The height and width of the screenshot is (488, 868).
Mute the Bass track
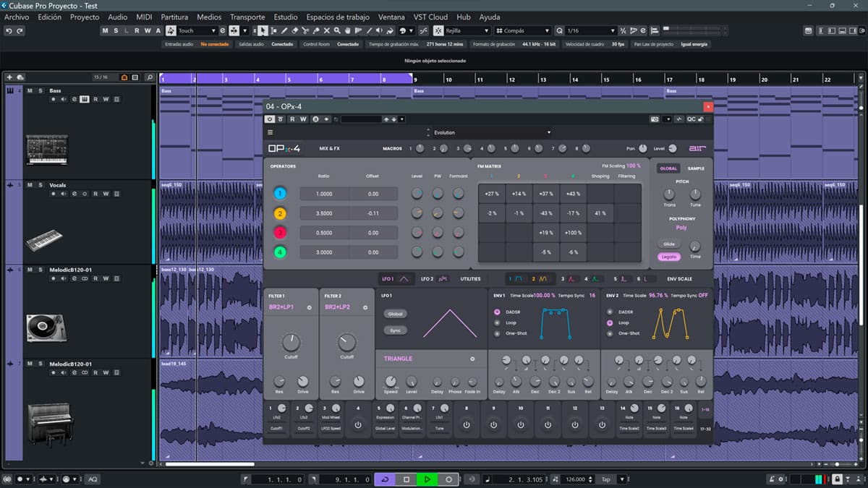click(30, 90)
